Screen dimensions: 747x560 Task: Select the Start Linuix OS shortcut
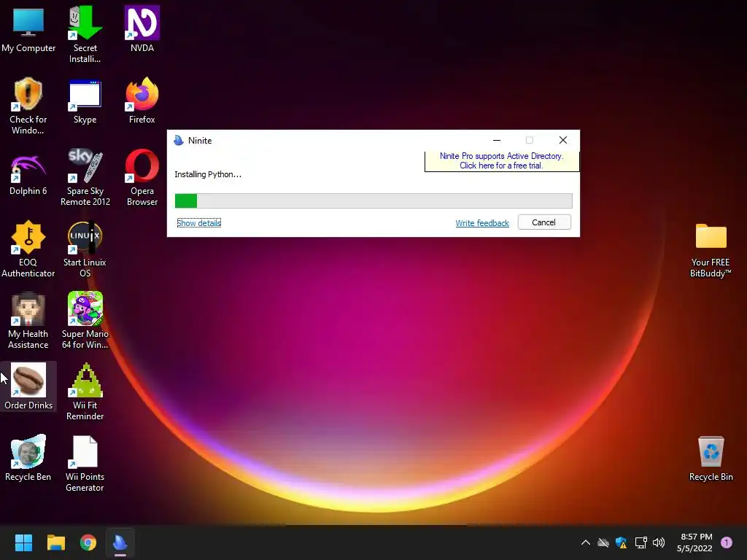pyautogui.click(x=85, y=249)
